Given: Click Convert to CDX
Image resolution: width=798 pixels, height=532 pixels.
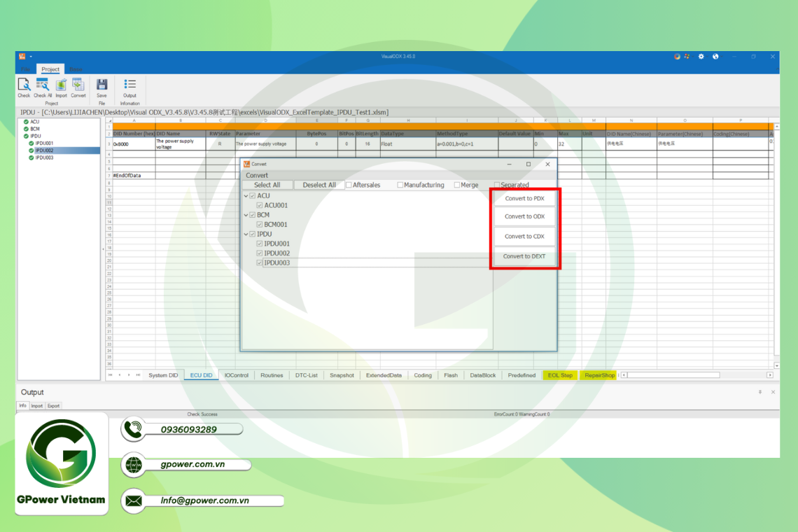Looking at the screenshot, I should click(x=524, y=236).
